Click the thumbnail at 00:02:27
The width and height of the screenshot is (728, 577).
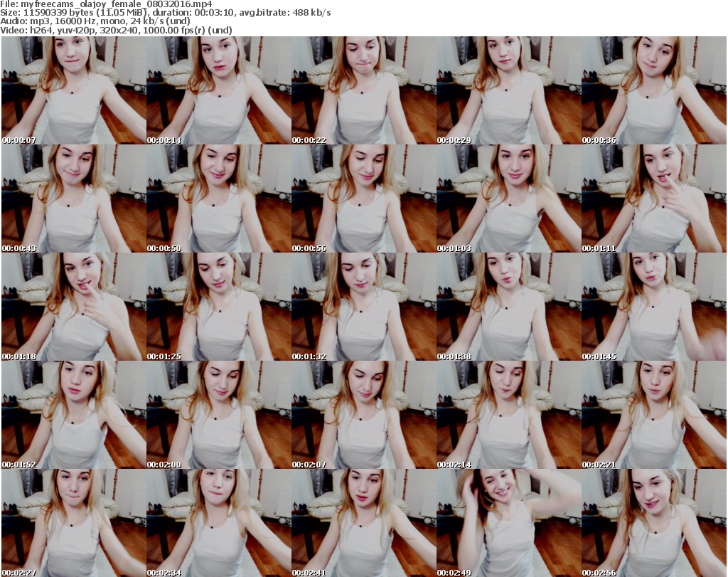(x=73, y=523)
